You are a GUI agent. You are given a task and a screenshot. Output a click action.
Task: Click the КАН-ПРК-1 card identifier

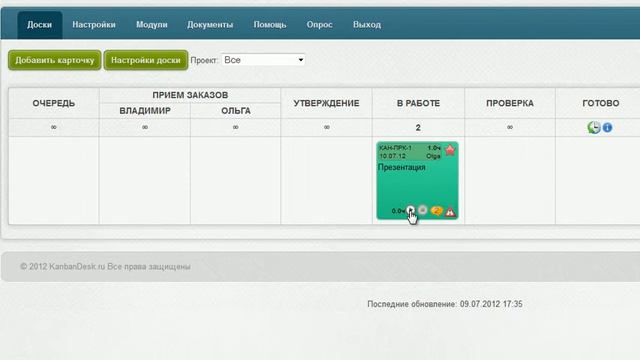pyautogui.click(x=395, y=148)
